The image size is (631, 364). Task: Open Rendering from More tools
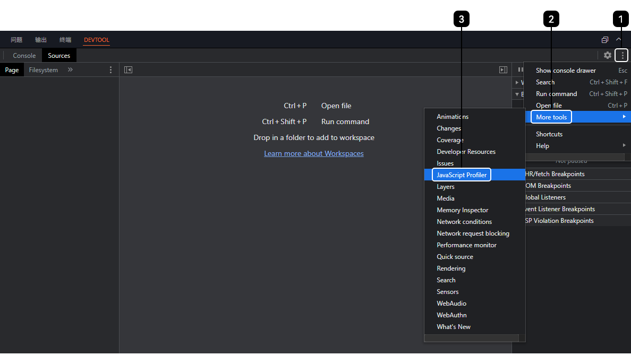[x=474, y=268]
